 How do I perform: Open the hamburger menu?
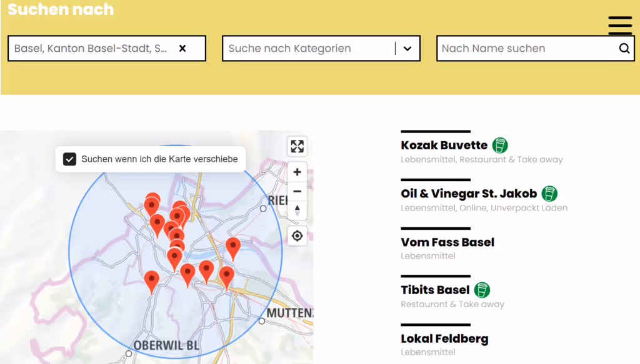pos(619,25)
